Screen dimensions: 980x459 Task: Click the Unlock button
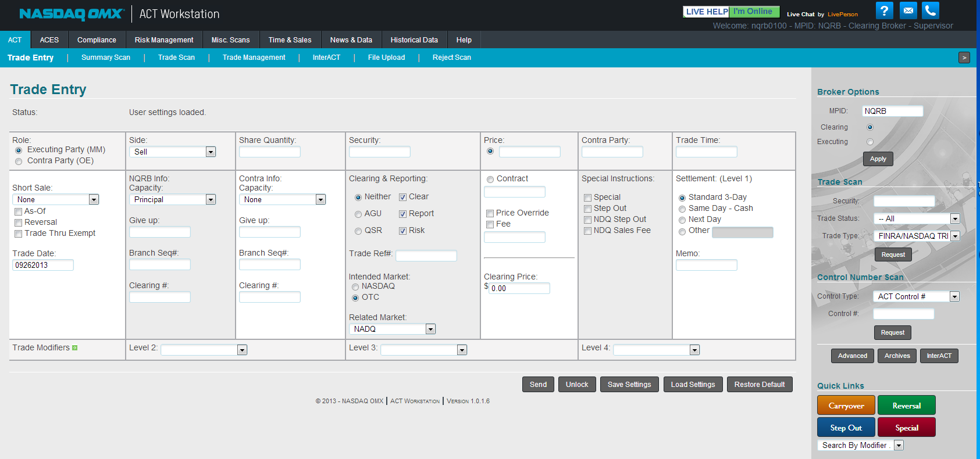577,385
